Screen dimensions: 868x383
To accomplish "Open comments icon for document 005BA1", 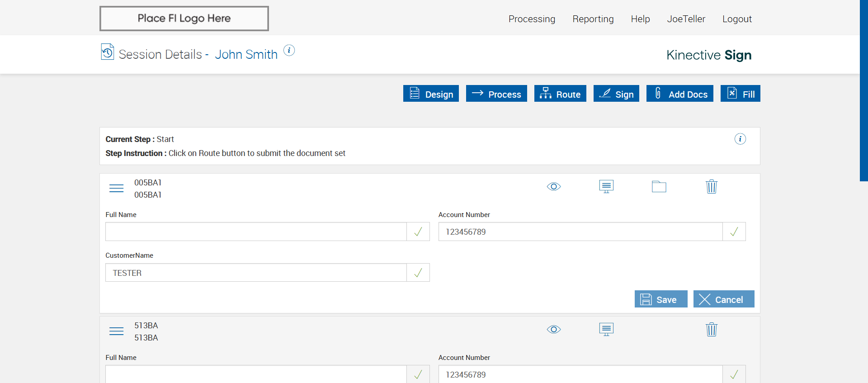I will click(606, 186).
